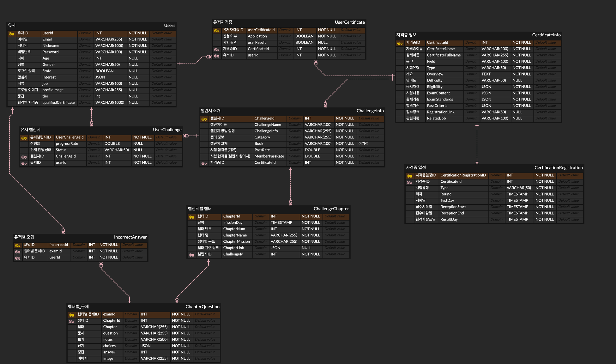Image resolution: width=616 pixels, height=364 pixels.
Task: Click the Status column in UserChallenge
Action: pos(61,150)
